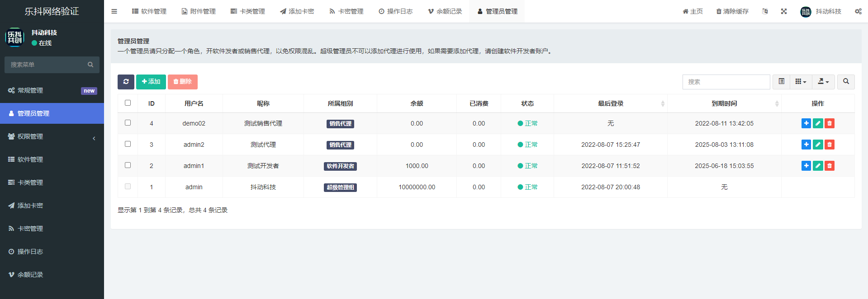This screenshot has height=299, width=868.
Task: Click the 清除缓存 link in header
Action: coord(732,11)
